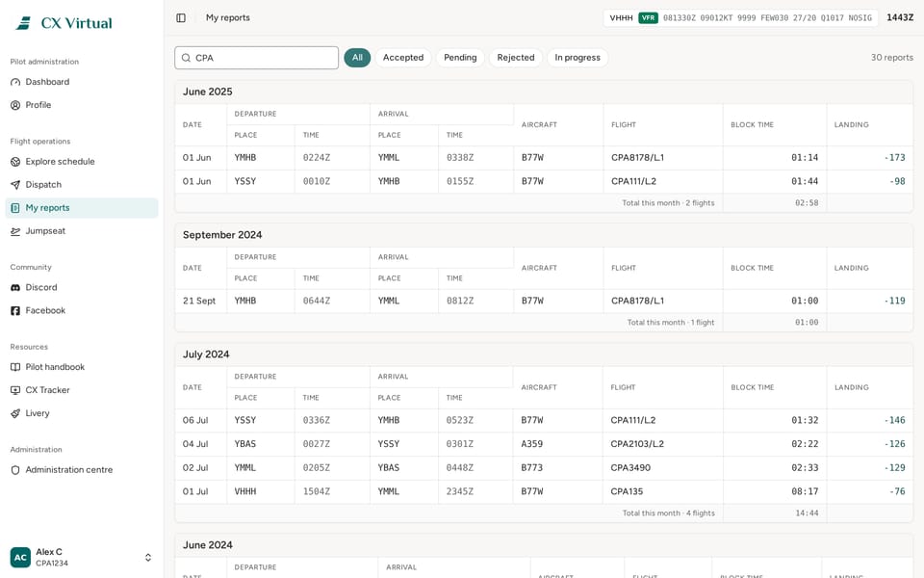924x578 pixels.
Task: Click the June 2024 section heading
Action: pos(208,545)
